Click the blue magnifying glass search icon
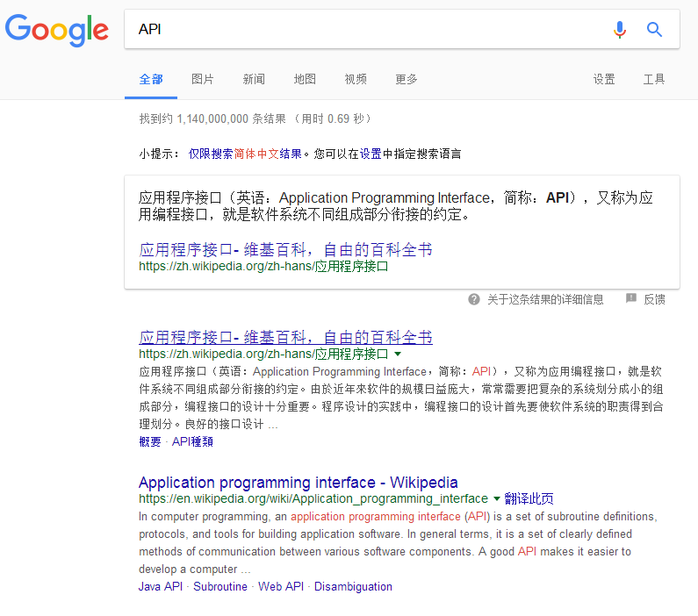698x616 pixels. pyautogui.click(x=654, y=30)
